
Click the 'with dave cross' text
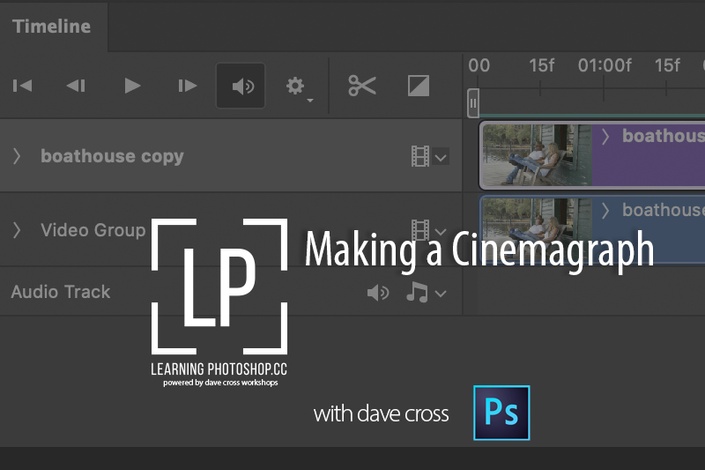point(381,414)
